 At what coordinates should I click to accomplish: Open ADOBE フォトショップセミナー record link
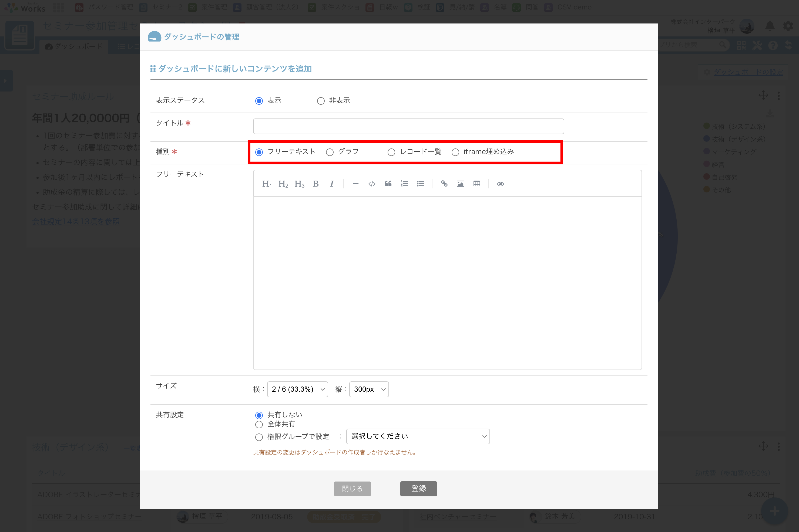89,517
